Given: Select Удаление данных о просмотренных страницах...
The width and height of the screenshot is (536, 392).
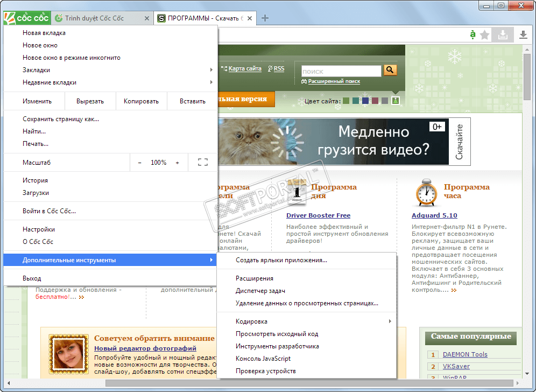Looking at the screenshot, I should tap(307, 303).
